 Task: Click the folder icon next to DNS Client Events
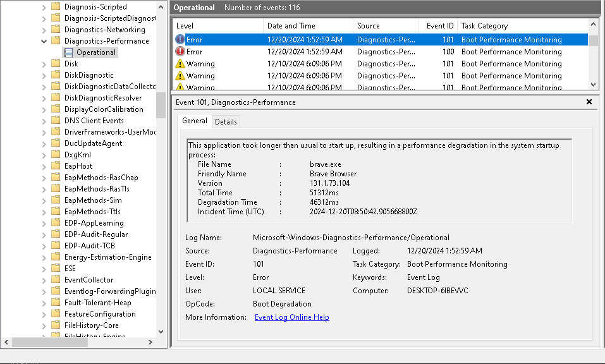coord(56,120)
